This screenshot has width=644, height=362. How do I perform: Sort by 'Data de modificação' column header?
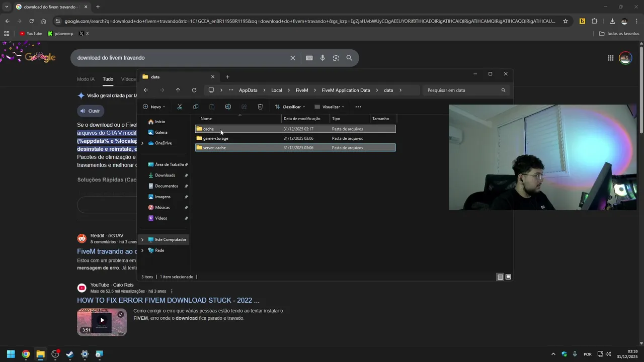(x=302, y=119)
